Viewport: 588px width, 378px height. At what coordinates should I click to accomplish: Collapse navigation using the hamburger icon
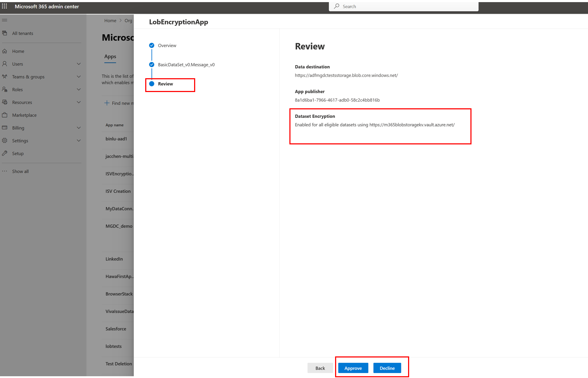click(5, 20)
